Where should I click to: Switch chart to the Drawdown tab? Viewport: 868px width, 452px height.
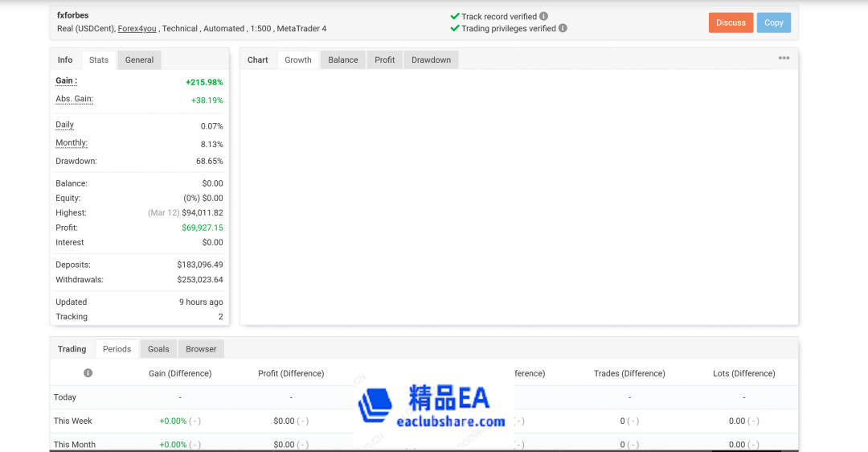(432, 60)
